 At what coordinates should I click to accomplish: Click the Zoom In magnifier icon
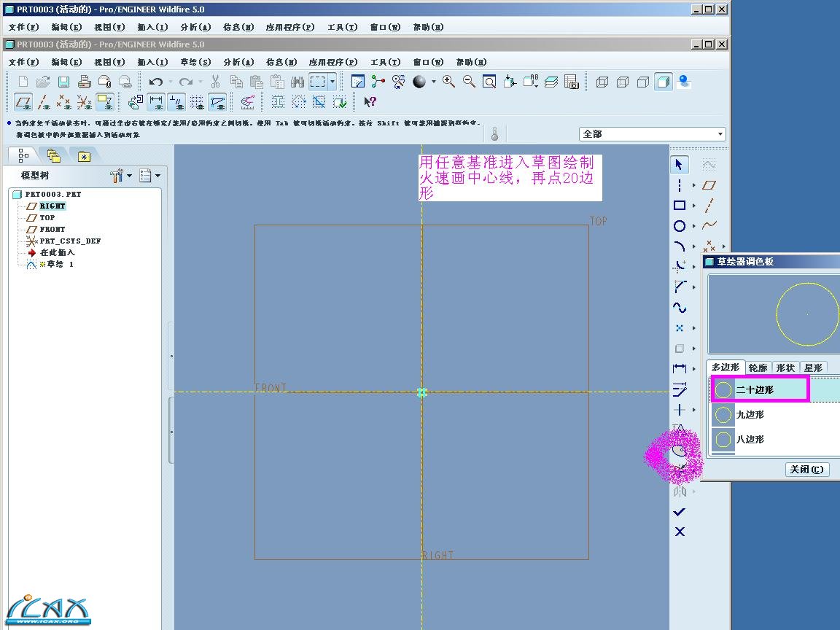[x=449, y=82]
